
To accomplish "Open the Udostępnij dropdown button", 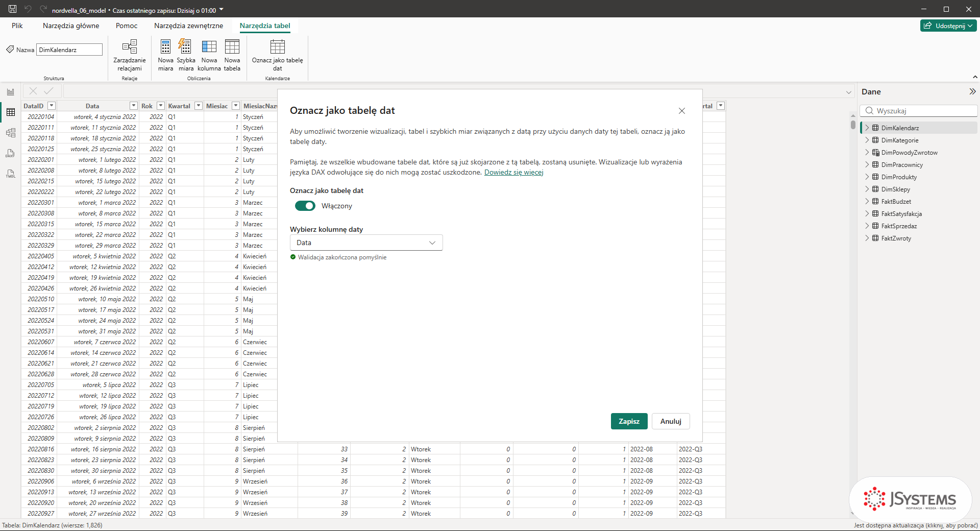I will pyautogui.click(x=948, y=26).
